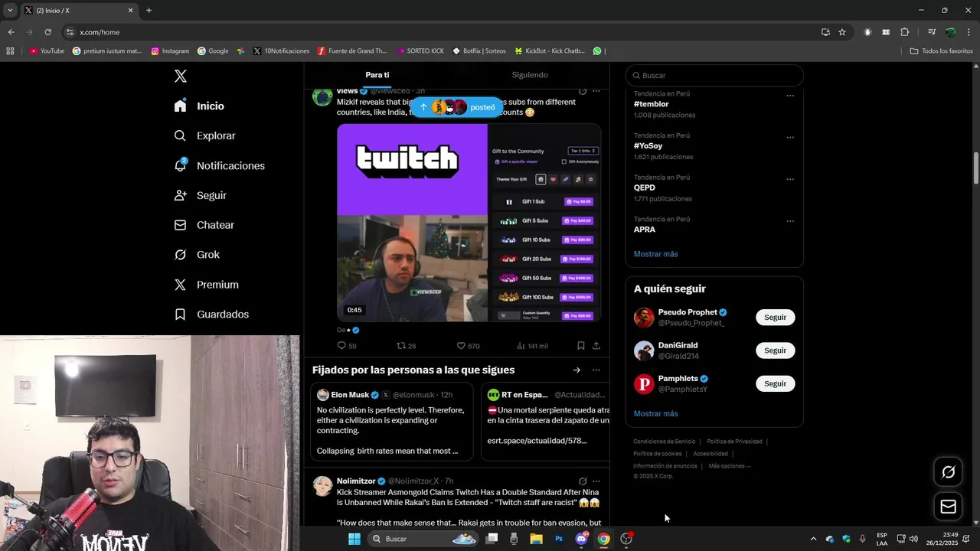
Task: Reply to the Views post
Action: pyautogui.click(x=347, y=346)
